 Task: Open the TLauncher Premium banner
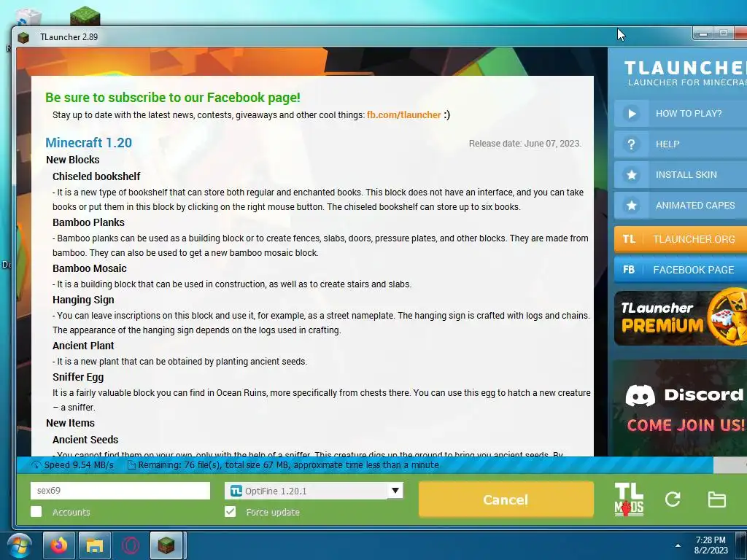pyautogui.click(x=681, y=318)
